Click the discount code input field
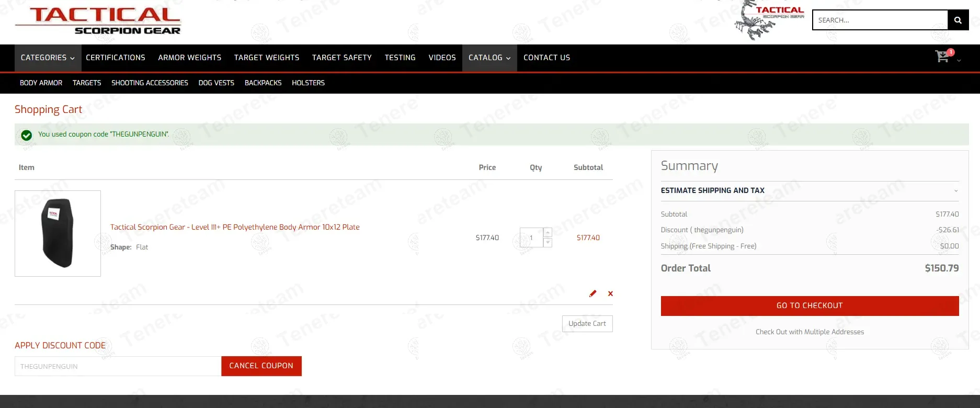980x408 pixels. pos(118,366)
